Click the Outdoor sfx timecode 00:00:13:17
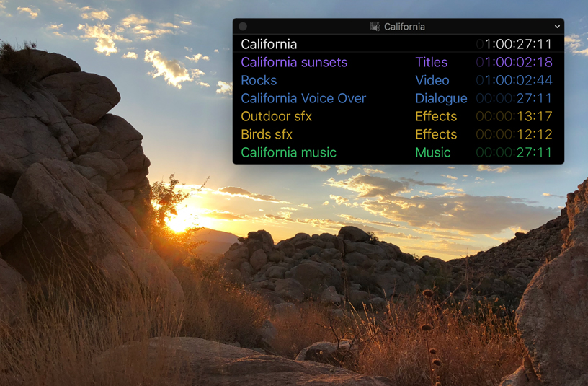The height and width of the screenshot is (386, 588). pos(514,117)
